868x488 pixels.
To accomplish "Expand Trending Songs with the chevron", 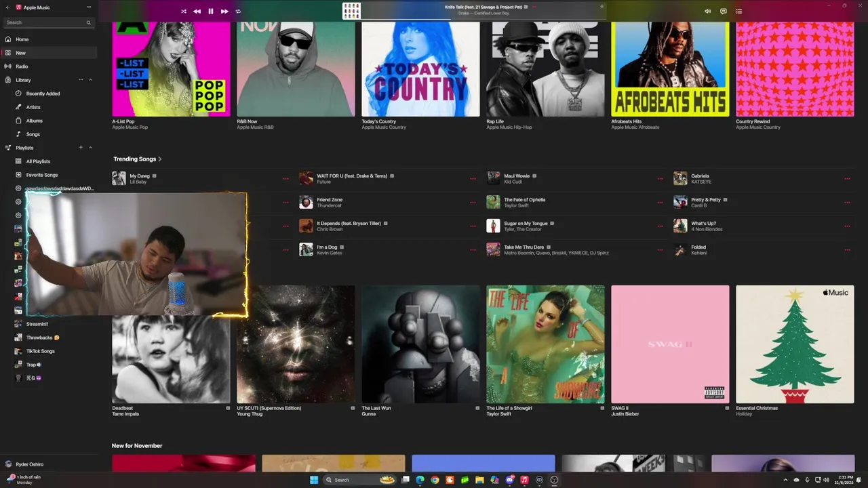I will 160,159.
